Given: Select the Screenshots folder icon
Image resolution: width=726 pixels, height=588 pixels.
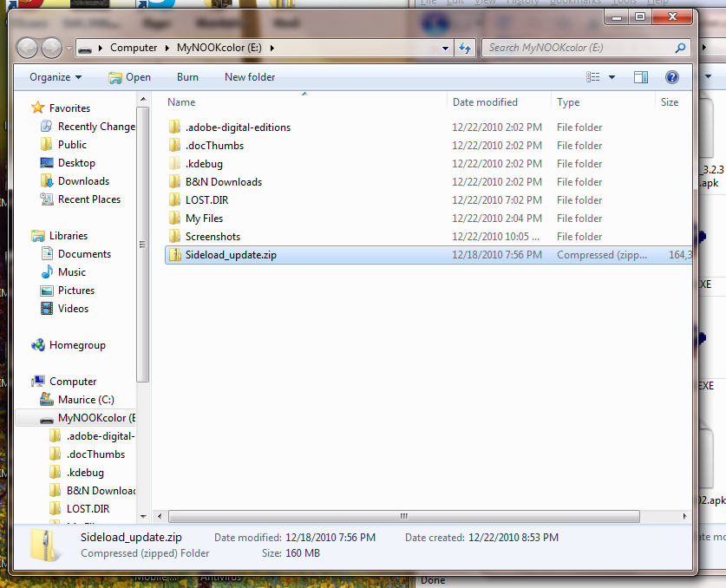Looking at the screenshot, I should [x=174, y=237].
